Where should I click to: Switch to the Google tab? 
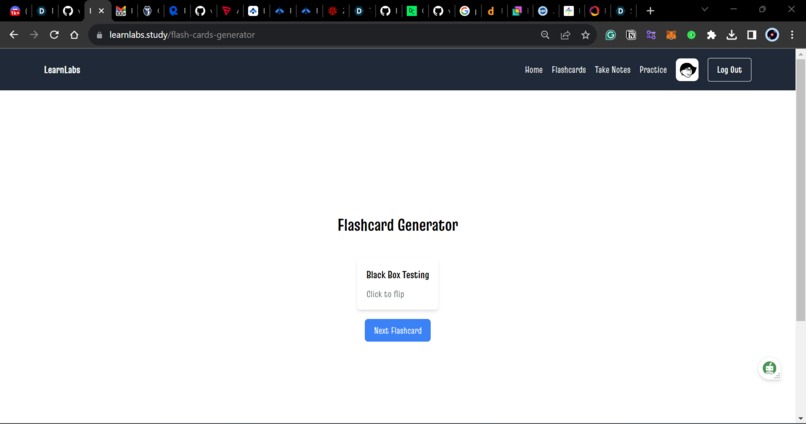[465, 11]
